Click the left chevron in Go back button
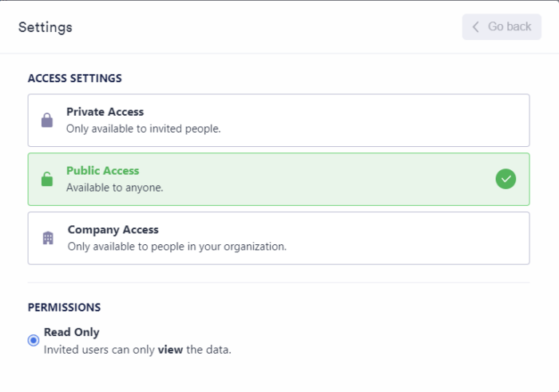The image size is (559, 392). [476, 27]
